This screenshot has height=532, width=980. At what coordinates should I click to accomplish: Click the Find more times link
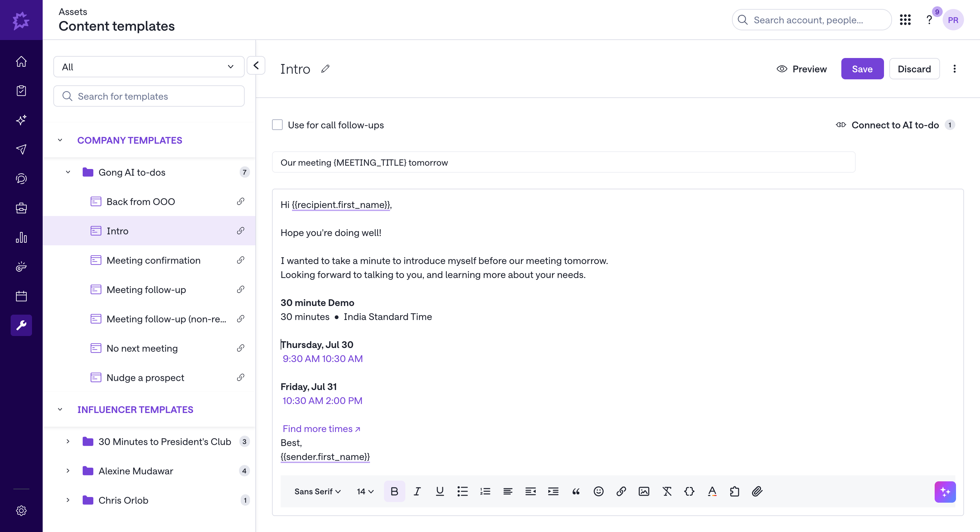point(321,428)
